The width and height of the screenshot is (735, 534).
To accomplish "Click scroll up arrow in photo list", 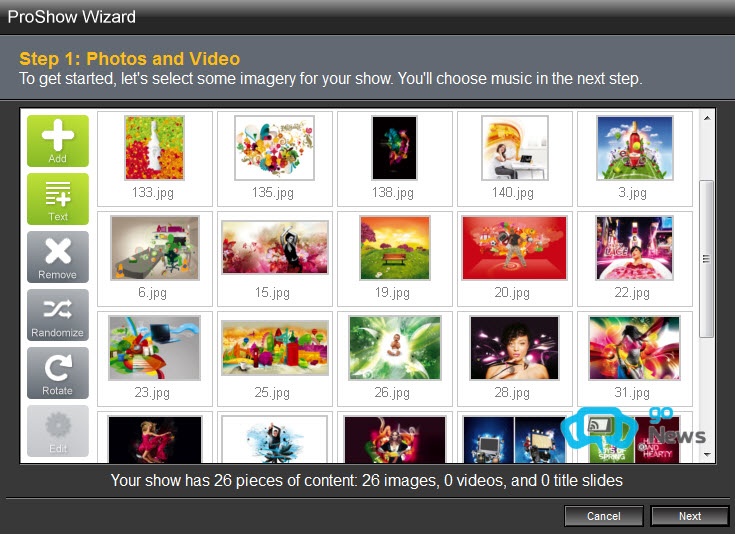I will 707,118.
